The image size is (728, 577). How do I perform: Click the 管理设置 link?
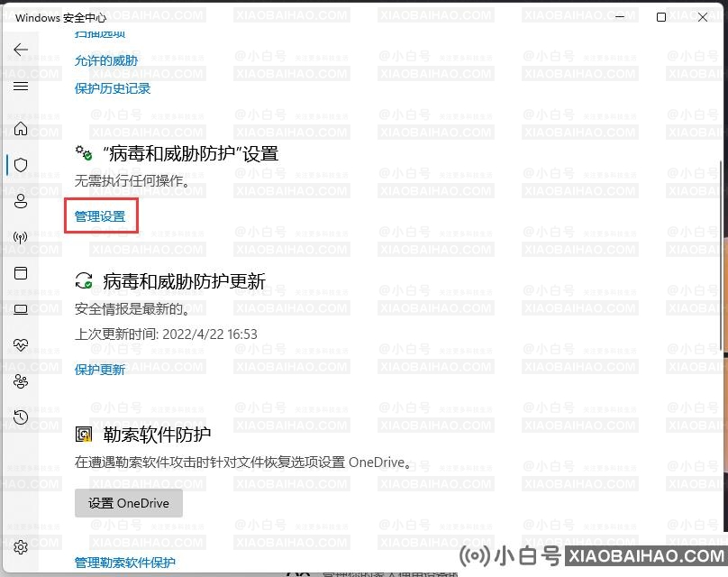100,216
